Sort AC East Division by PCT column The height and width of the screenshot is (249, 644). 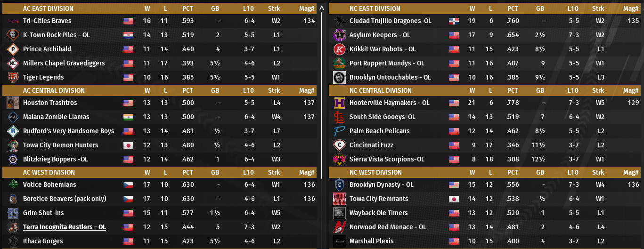tap(187, 8)
